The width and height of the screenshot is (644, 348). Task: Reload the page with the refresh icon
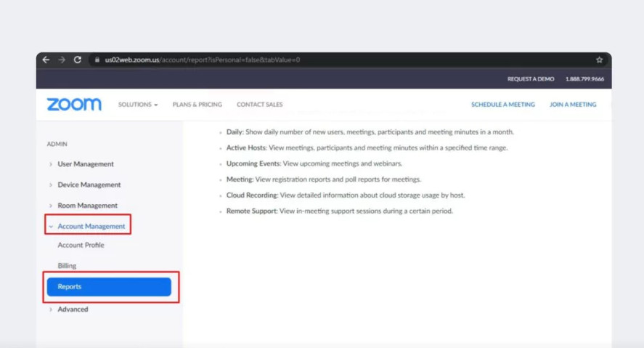pyautogui.click(x=77, y=60)
